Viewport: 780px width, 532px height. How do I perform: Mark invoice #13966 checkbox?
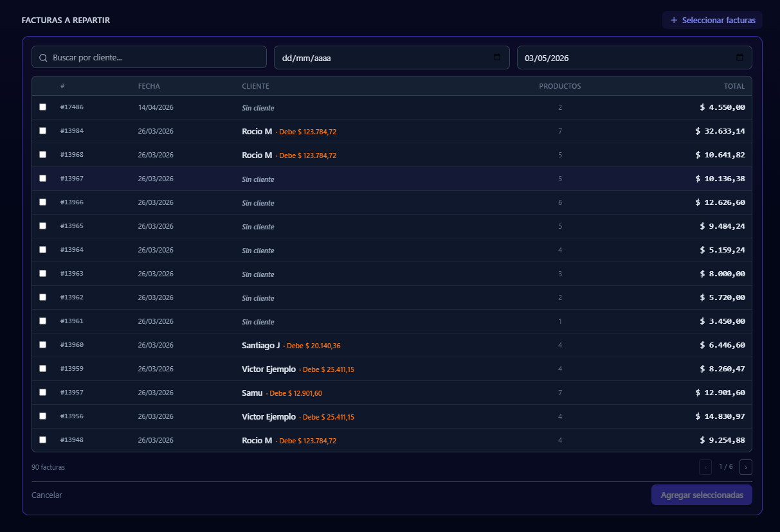click(42, 202)
